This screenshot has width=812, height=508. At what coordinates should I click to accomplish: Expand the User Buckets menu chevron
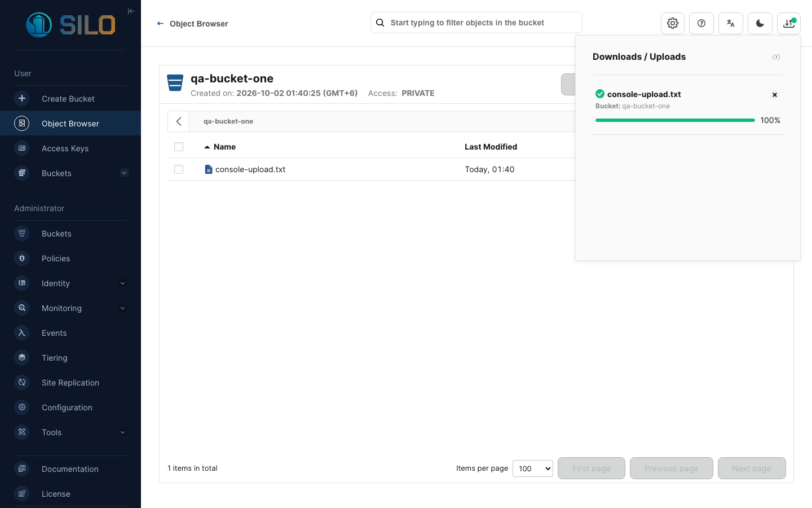coord(124,173)
